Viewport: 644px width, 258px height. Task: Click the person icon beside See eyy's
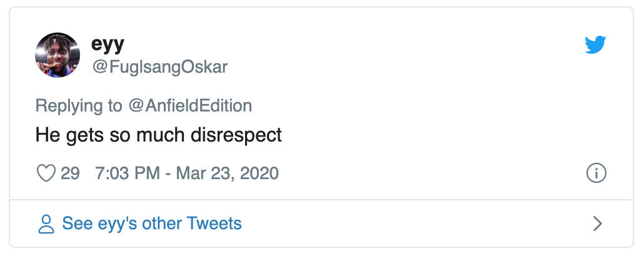click(x=46, y=224)
